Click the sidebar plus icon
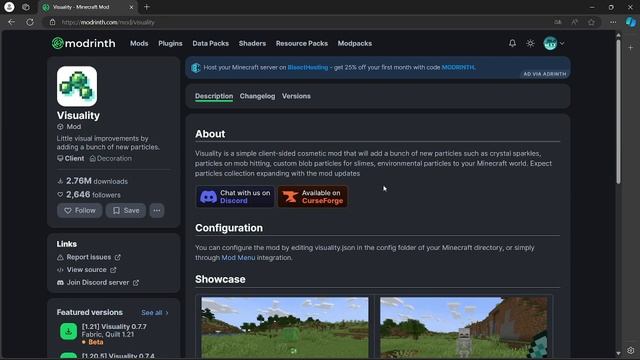 click(631, 48)
